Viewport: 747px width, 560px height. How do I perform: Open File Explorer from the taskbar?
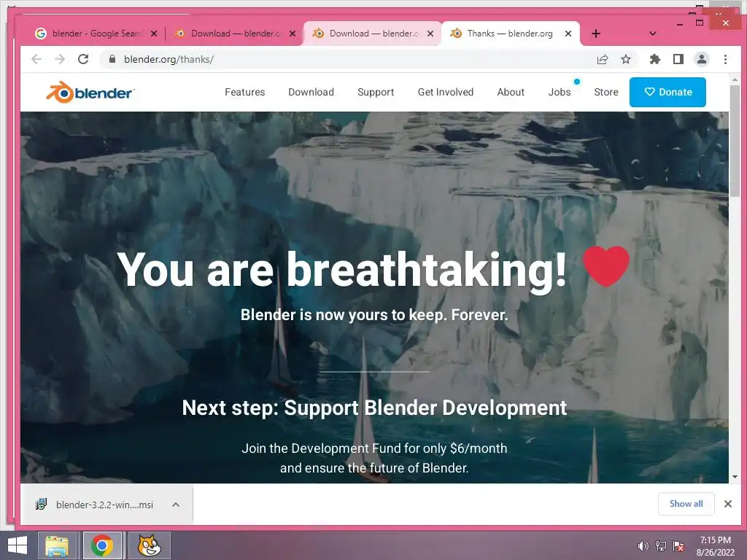click(57, 545)
